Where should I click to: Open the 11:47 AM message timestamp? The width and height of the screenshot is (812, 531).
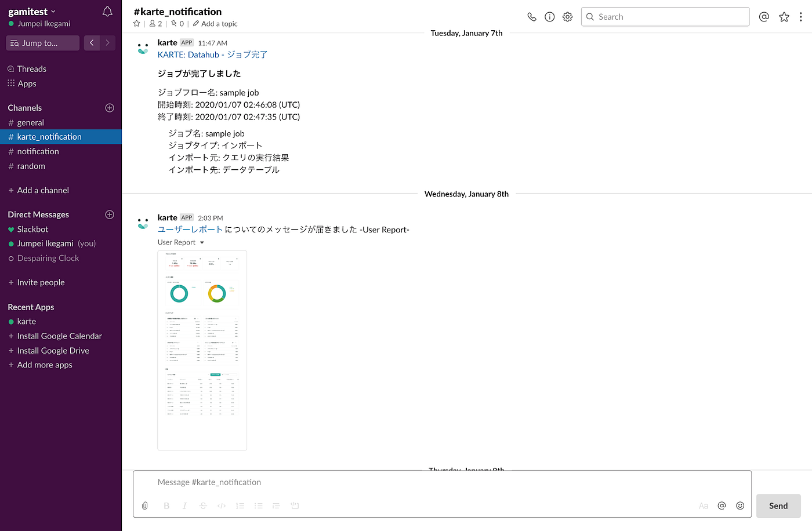point(212,43)
